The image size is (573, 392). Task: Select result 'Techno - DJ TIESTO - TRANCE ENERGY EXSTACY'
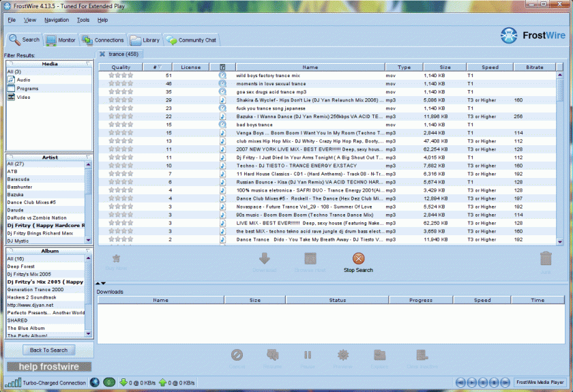(x=327, y=166)
